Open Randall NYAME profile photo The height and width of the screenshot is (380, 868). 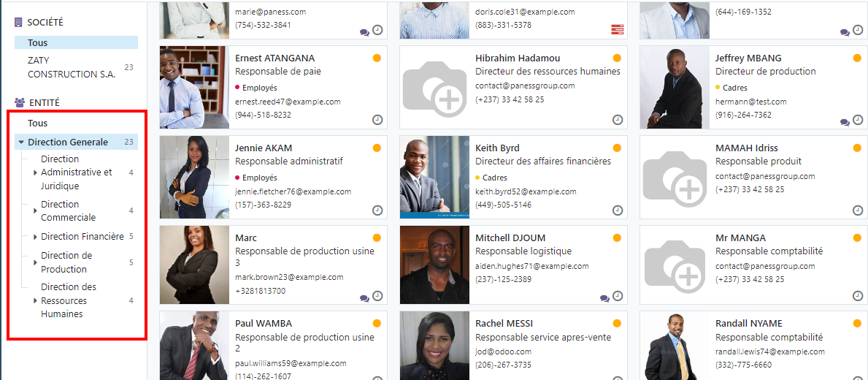(x=674, y=346)
